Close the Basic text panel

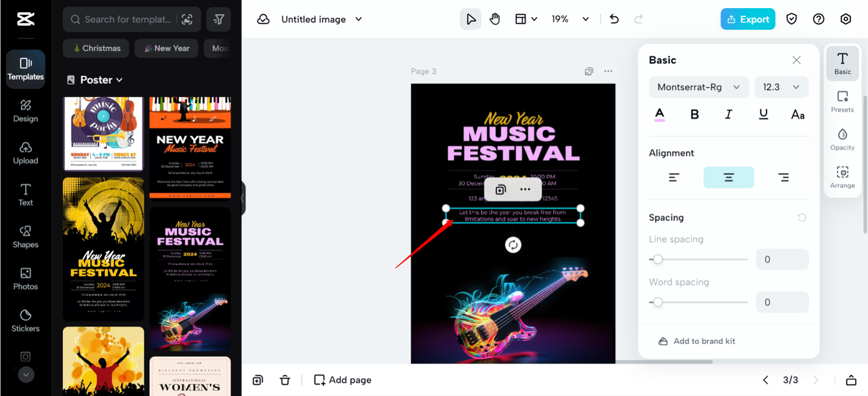pos(797,60)
